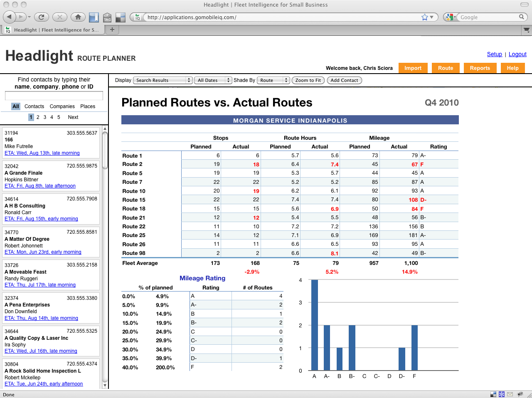Click the TAG toolbar icon
532x398 pixels.
(x=107, y=17)
